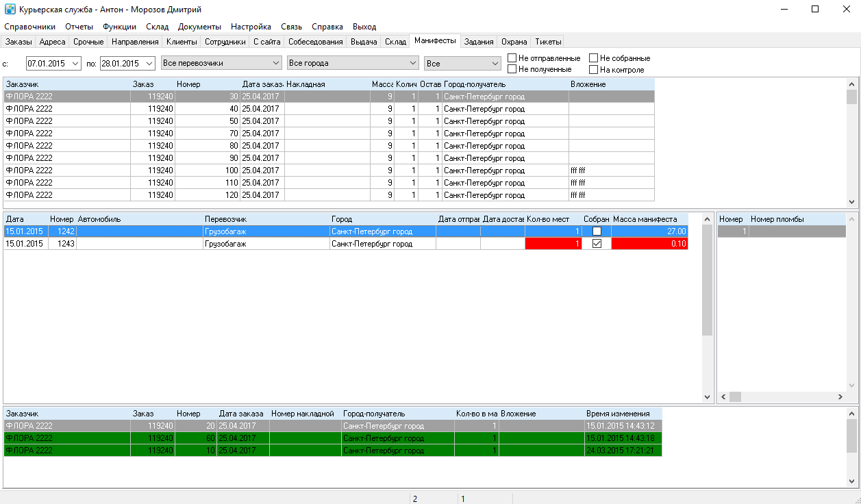Open the "Задания" tab
861x504 pixels.
point(479,42)
